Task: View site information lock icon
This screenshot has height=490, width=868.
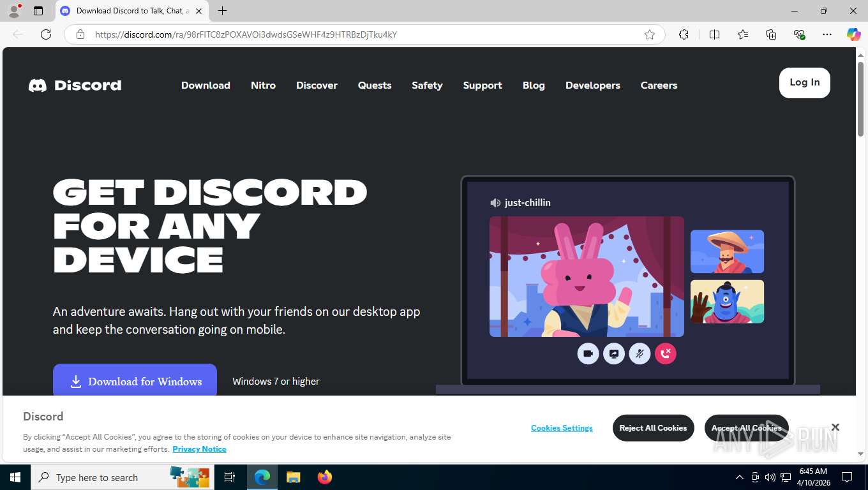Action: (x=80, y=34)
